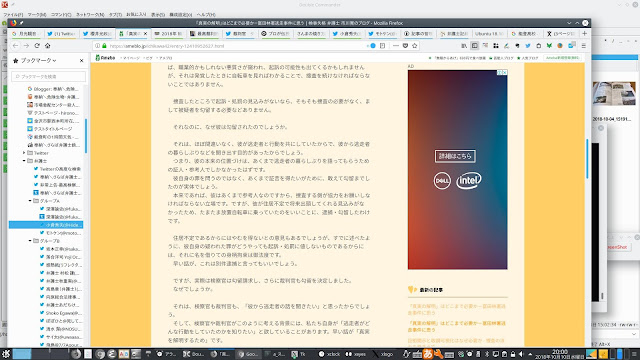Open a new tab with the plus button
This screenshot has width=640, height=360.
coord(584,33)
